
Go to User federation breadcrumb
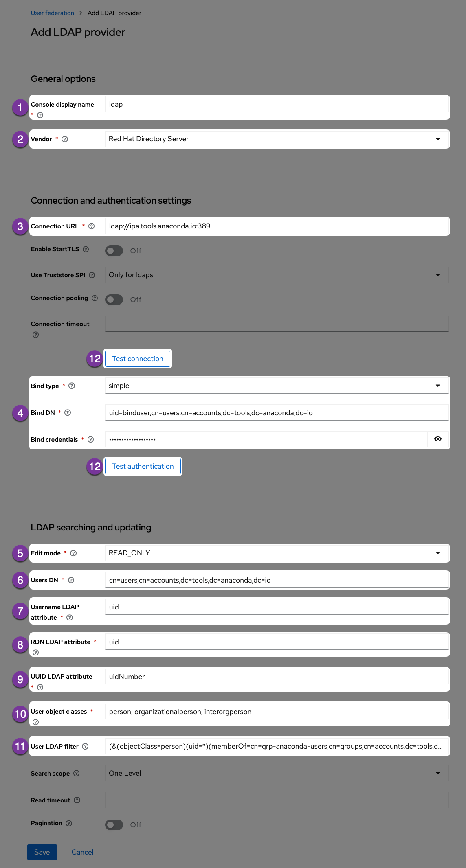53,13
